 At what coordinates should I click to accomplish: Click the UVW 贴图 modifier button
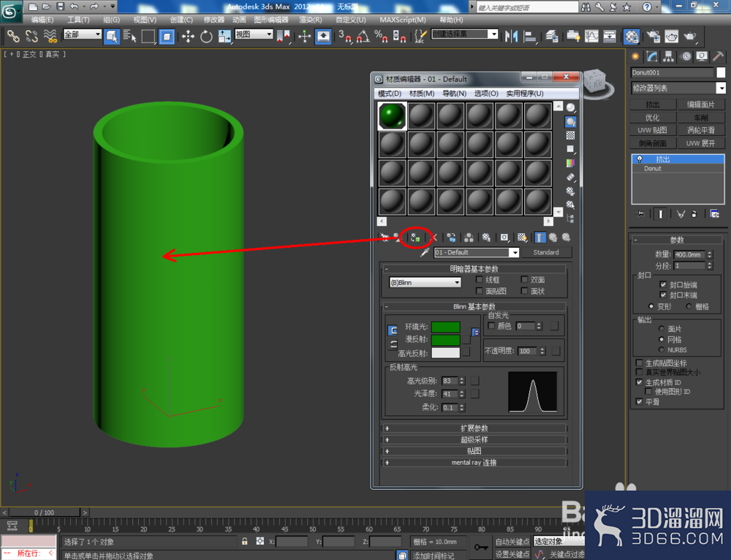pyautogui.click(x=652, y=130)
